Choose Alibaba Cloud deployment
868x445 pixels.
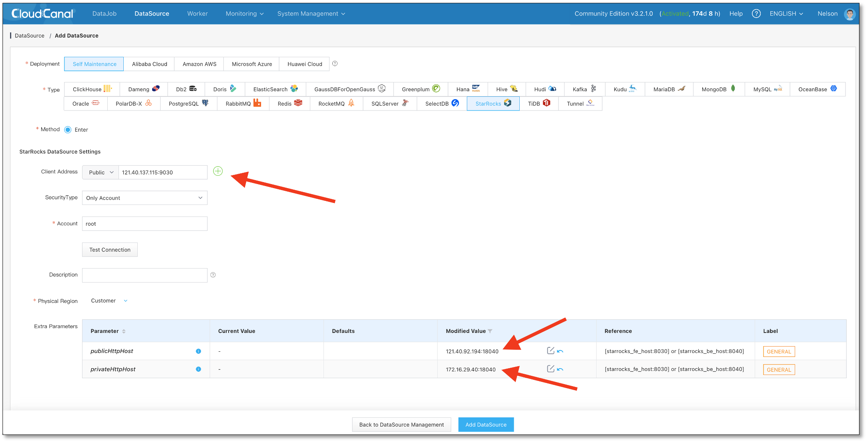[149, 64]
